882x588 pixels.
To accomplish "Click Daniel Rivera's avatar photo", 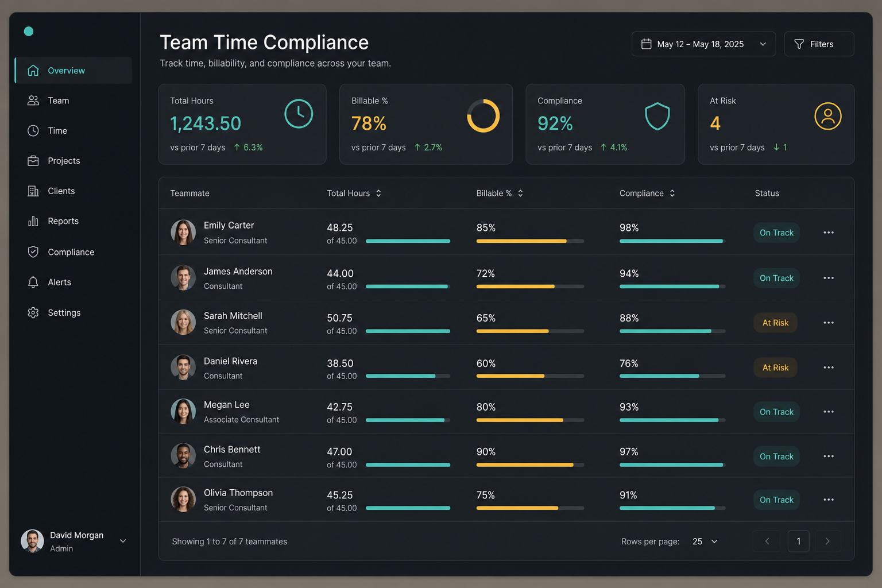I will tap(183, 367).
